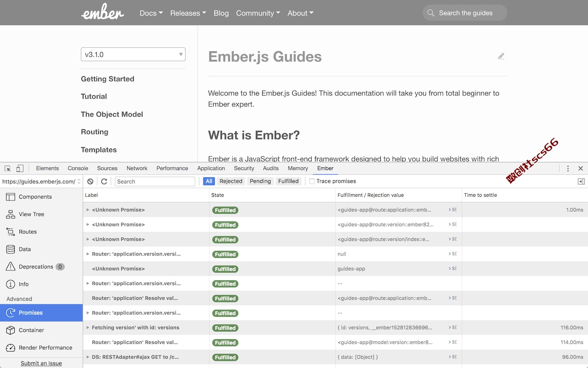The height and width of the screenshot is (368, 588).
Task: Expand Router row with null value
Action: coord(88,254)
